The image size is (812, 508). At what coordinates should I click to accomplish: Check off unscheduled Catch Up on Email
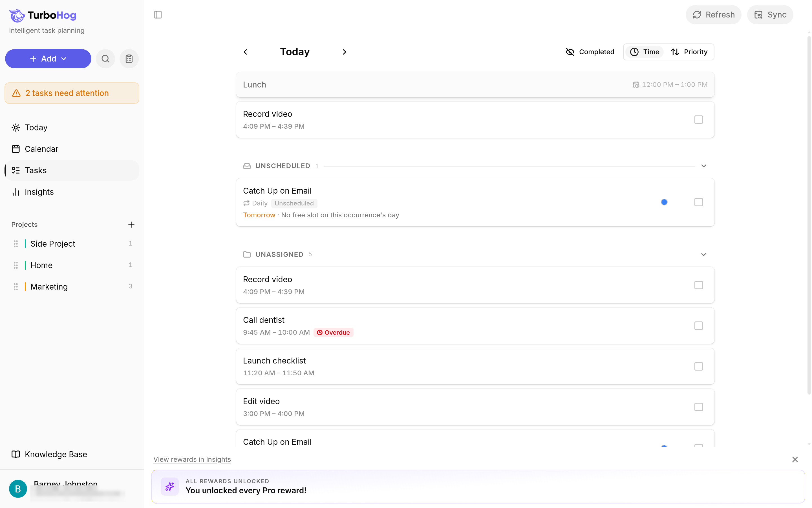(x=699, y=202)
